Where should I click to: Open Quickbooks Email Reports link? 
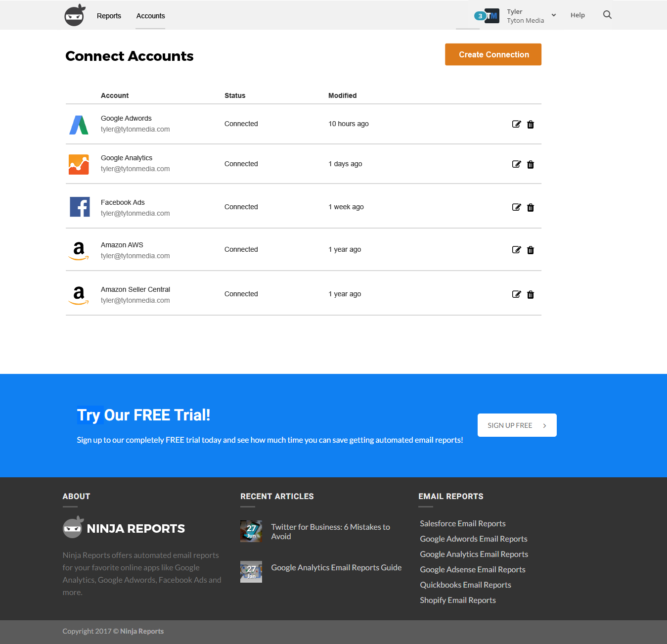(466, 585)
